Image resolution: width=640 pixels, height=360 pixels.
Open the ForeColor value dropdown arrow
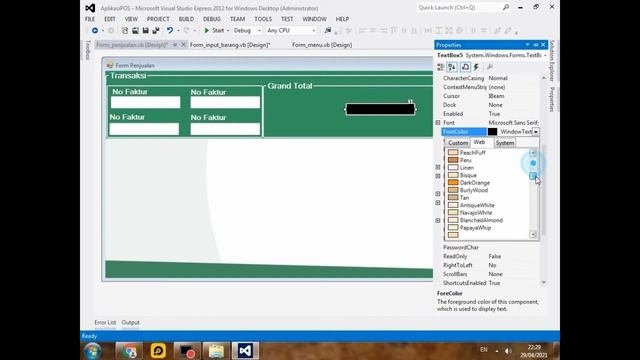[536, 132]
